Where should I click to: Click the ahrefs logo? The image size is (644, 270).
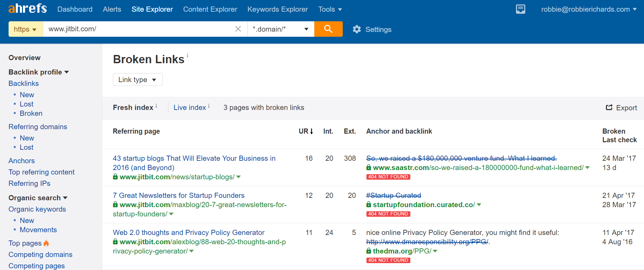[27, 9]
